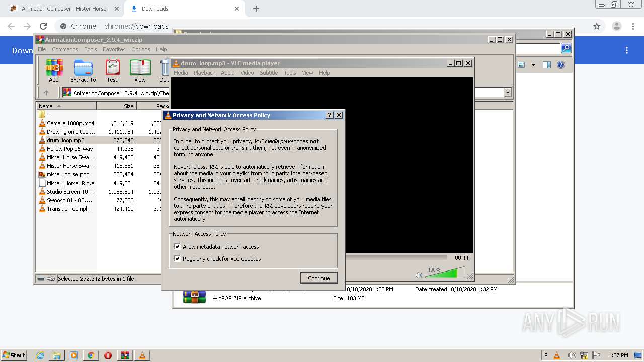Click the Test archive toolbar icon
This screenshot has height=362, width=644.
(112, 71)
